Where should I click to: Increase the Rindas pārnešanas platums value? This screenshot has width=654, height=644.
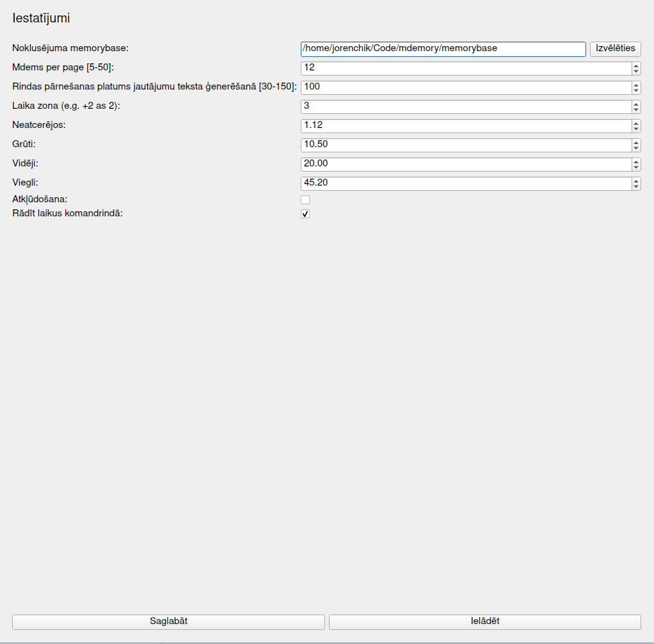635,85
